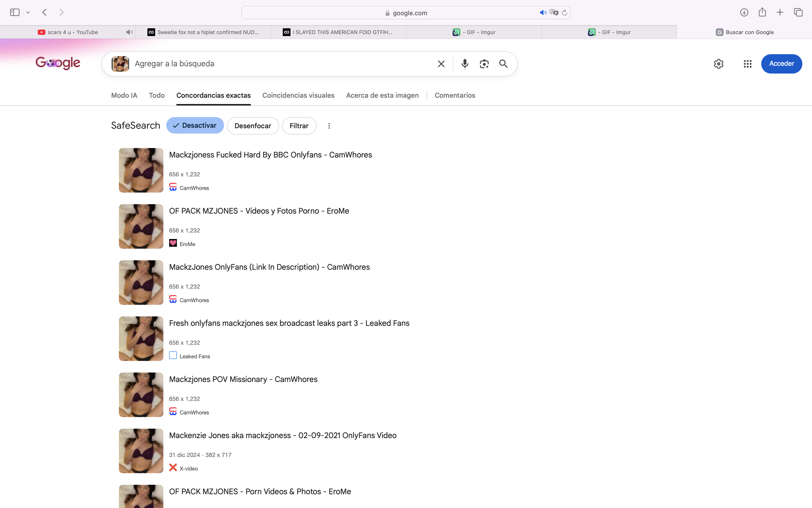Toggle the Safari sidebar icon
The width and height of the screenshot is (812, 508).
pos(15,12)
